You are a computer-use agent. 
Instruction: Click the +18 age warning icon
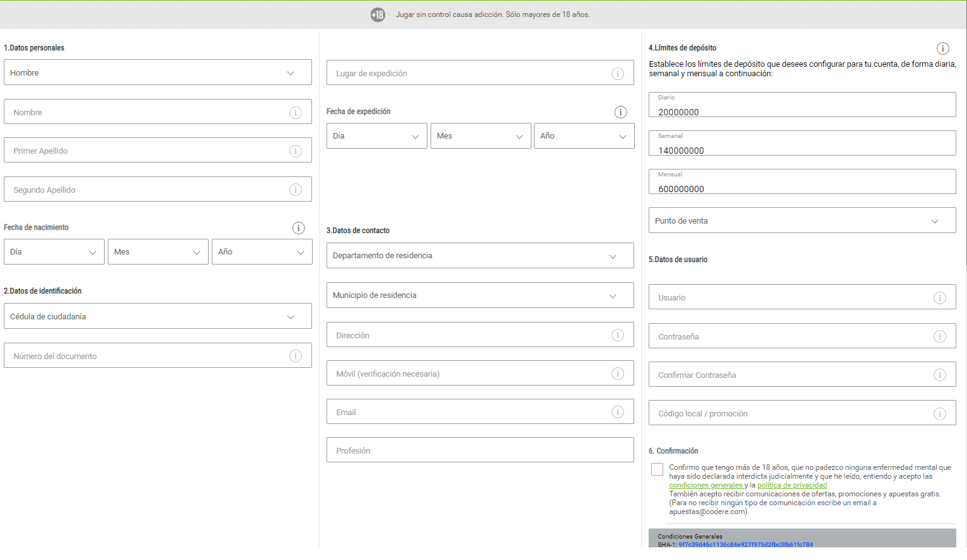pyautogui.click(x=377, y=14)
